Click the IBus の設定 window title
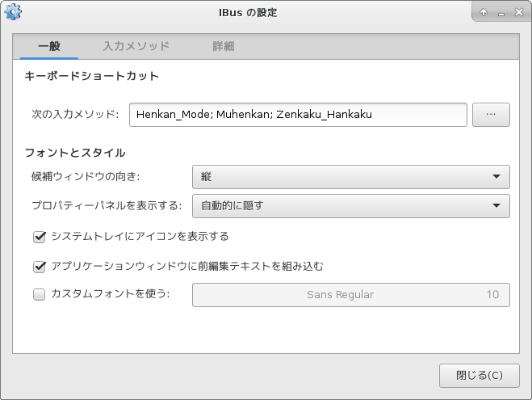Screen dimensions: 532x400 tap(248, 13)
